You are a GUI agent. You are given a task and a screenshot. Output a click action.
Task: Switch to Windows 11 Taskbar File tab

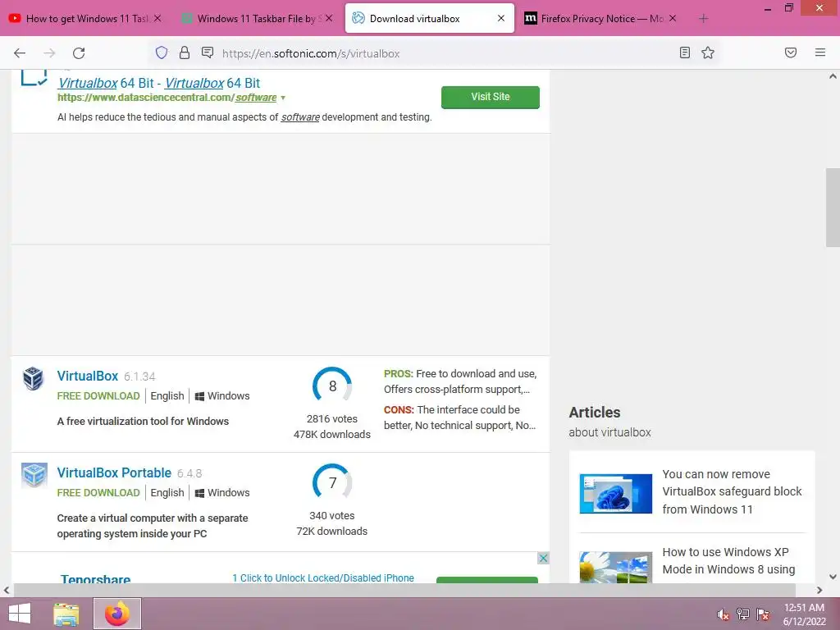pyautogui.click(x=257, y=19)
